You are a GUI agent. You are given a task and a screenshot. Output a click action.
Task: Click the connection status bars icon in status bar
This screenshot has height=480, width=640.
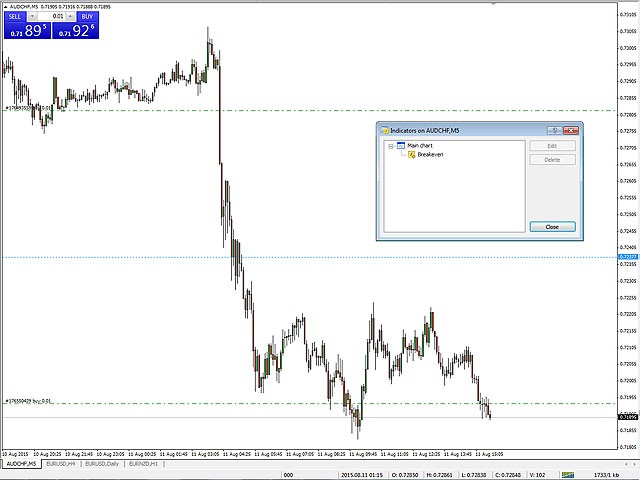[568, 475]
